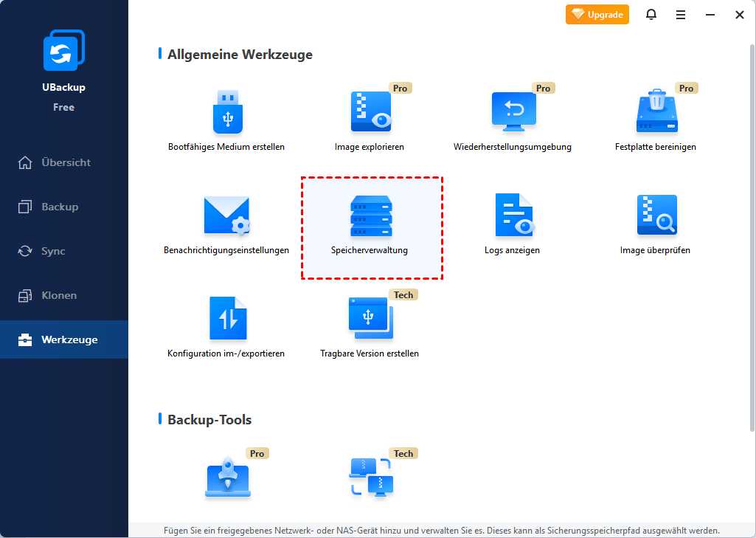This screenshot has width=756, height=538.
Task: Open the bootable media creation tool
Action: point(226,112)
